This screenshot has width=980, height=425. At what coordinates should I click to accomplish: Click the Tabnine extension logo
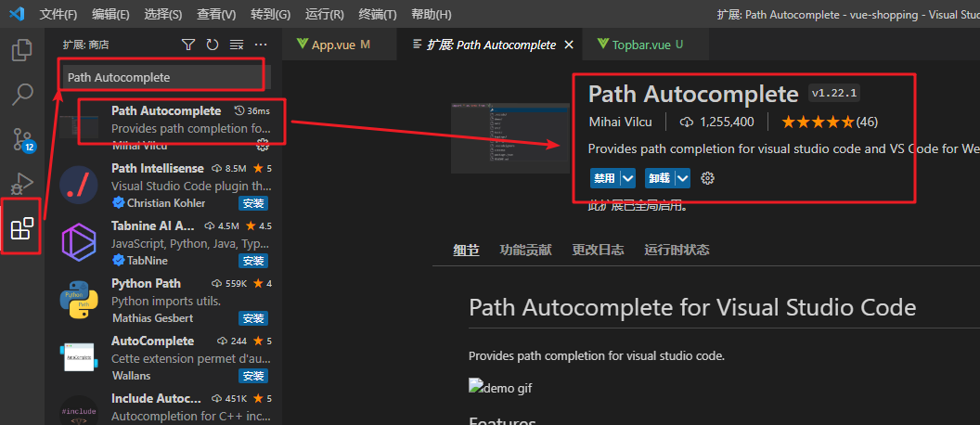click(78, 242)
